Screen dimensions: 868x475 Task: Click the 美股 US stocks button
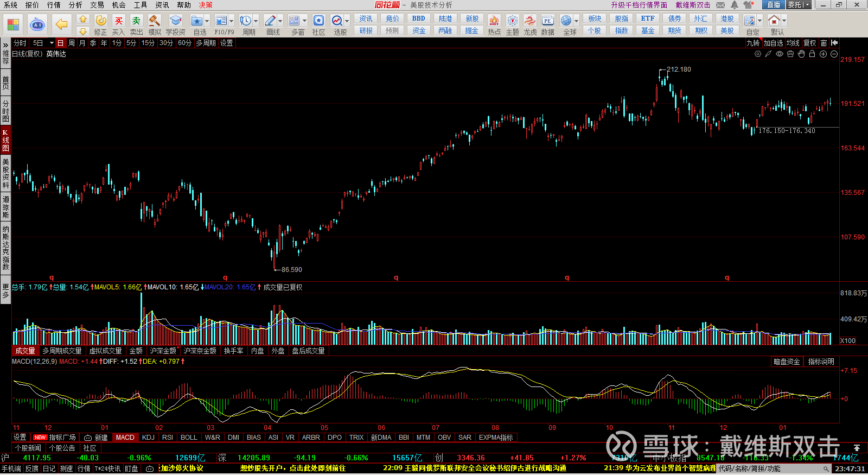(727, 30)
